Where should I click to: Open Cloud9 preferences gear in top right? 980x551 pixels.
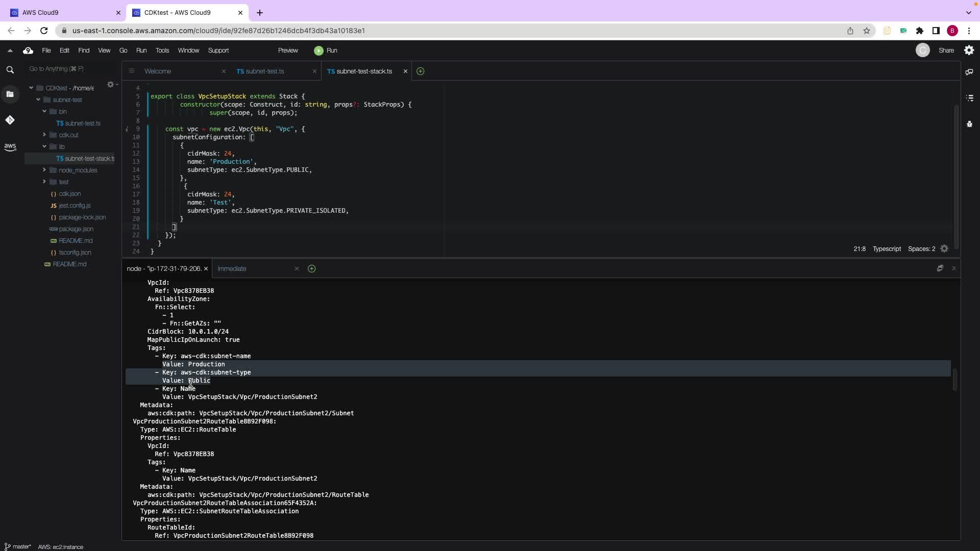point(969,50)
